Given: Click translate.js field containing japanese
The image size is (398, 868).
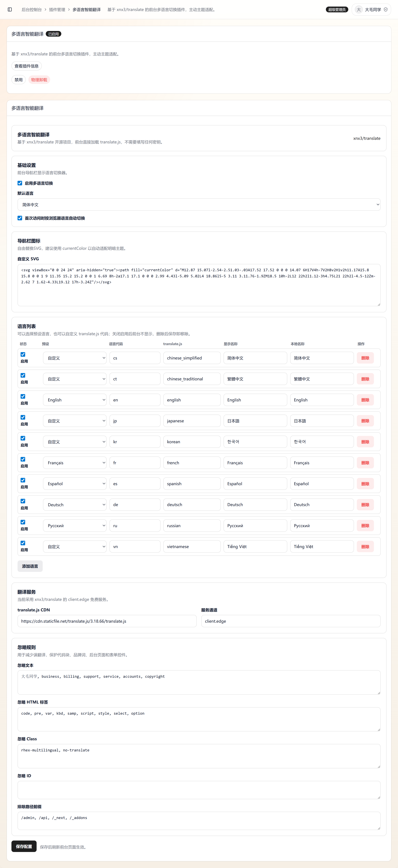Looking at the screenshot, I should click(192, 421).
